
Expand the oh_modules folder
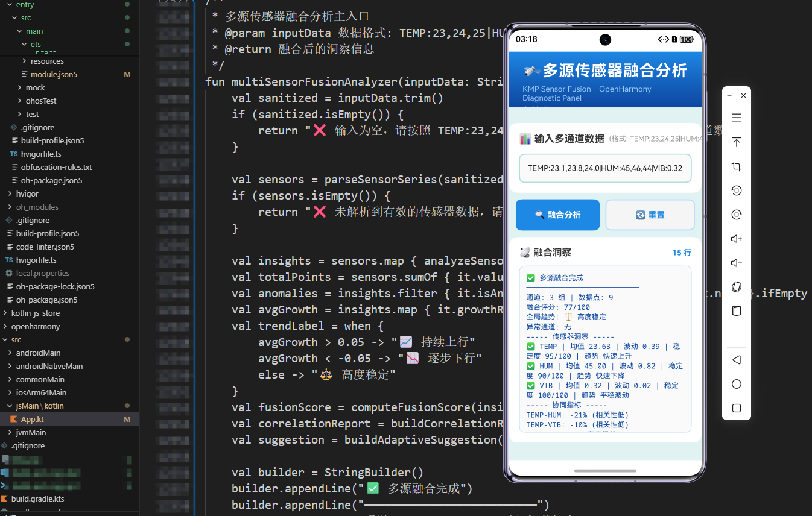point(10,207)
